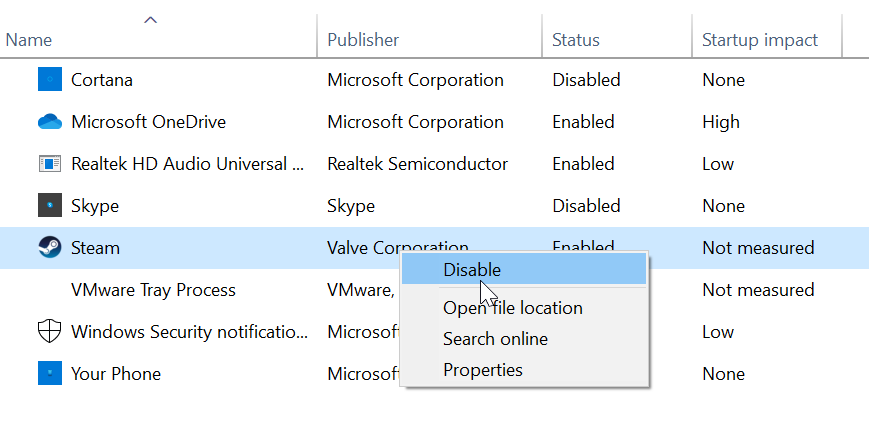Choose Disable in the context menu
This screenshot has width=869, height=446.
click(524, 269)
